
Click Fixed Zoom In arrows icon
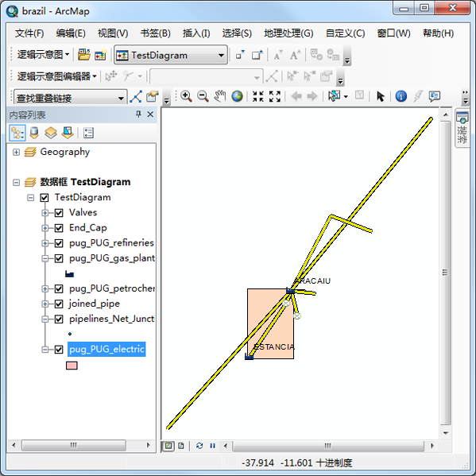pos(257,96)
